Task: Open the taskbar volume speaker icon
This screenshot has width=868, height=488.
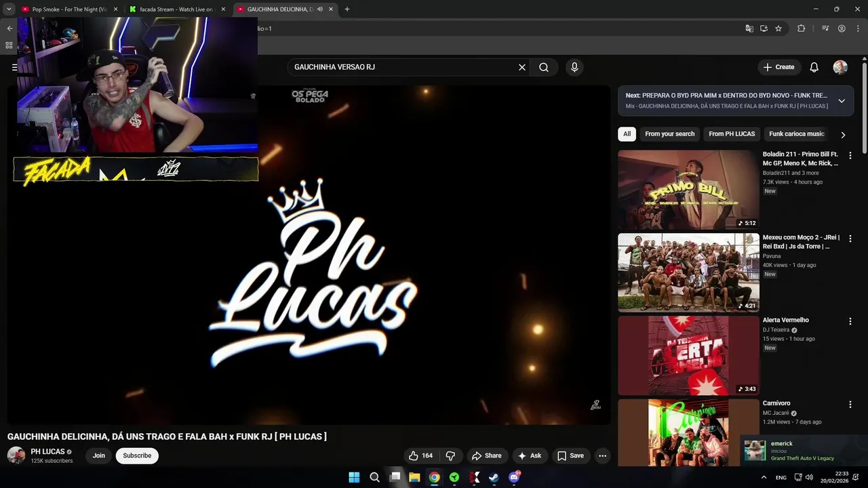Action: 809,477
